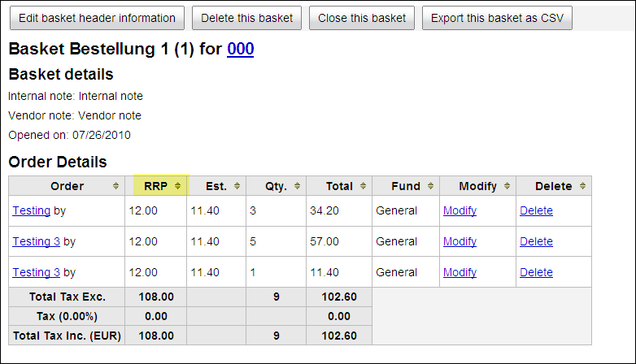The width and height of the screenshot is (636, 364).
Task: Modify the order line with quantity 1
Action: pyautogui.click(x=460, y=272)
